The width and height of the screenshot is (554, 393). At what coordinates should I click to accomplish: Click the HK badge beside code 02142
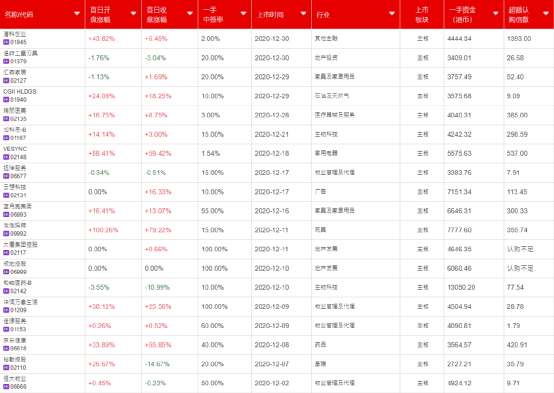pyautogui.click(x=6, y=291)
